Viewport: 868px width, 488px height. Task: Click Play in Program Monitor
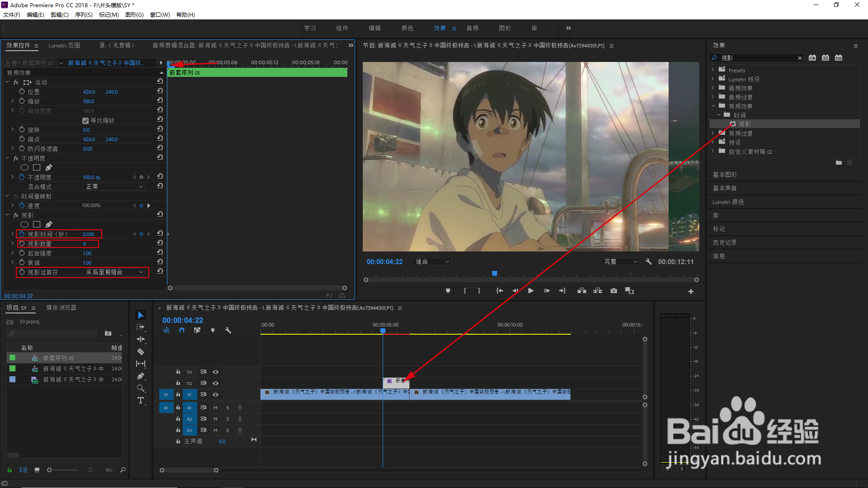click(x=531, y=291)
